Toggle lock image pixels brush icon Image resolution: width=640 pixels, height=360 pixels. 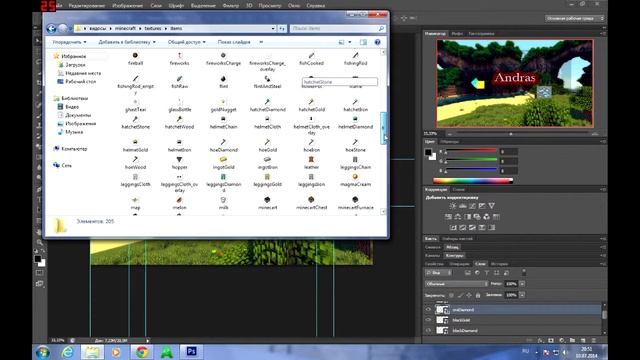click(x=460, y=295)
